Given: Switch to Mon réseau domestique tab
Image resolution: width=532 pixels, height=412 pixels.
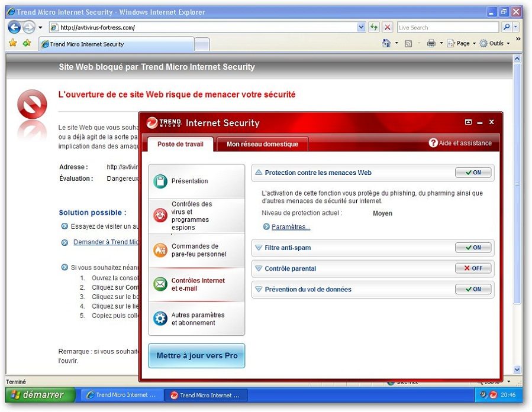Looking at the screenshot, I should [262, 144].
